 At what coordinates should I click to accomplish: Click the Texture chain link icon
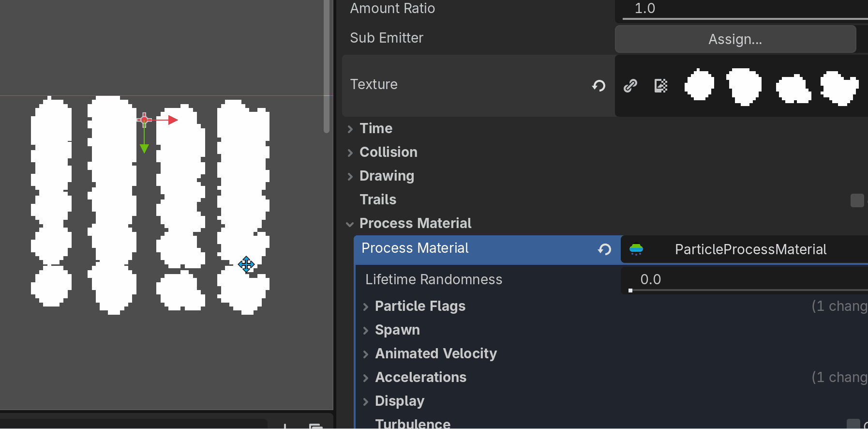tap(630, 86)
